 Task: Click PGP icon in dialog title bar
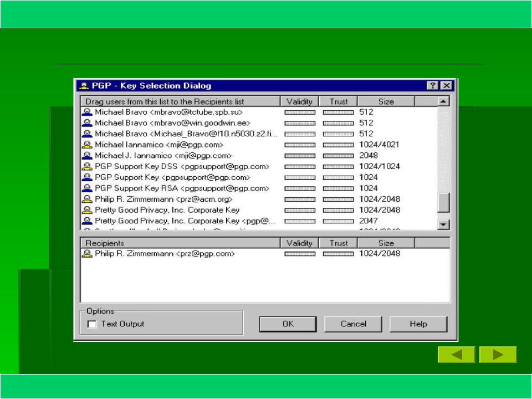coord(84,86)
